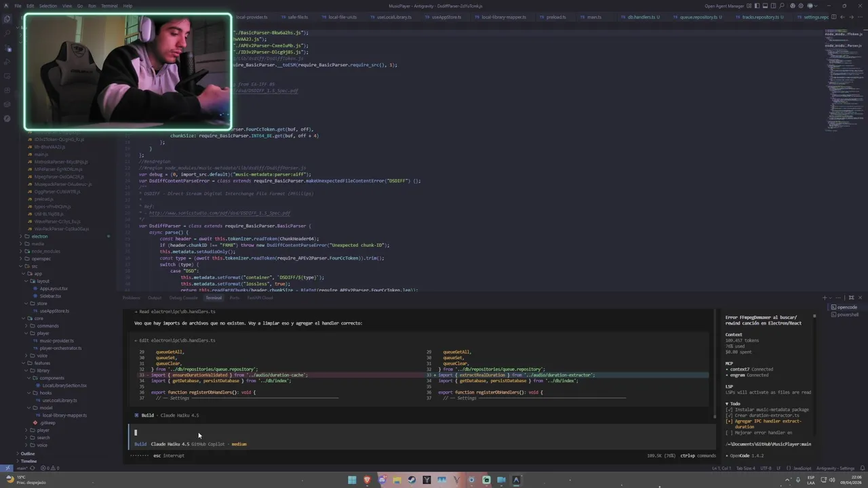Click Ln 1, Col 1 cursor position
Screen dimensions: 868x488
point(720,468)
